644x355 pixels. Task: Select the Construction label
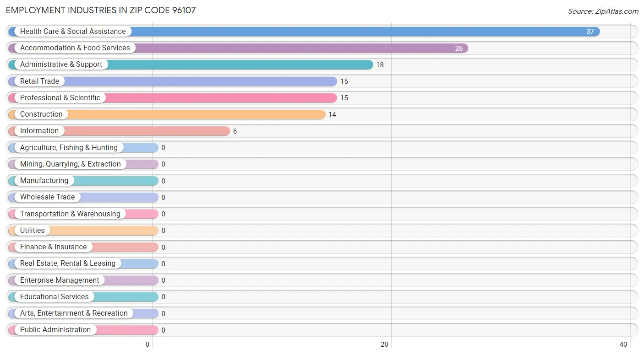click(41, 114)
